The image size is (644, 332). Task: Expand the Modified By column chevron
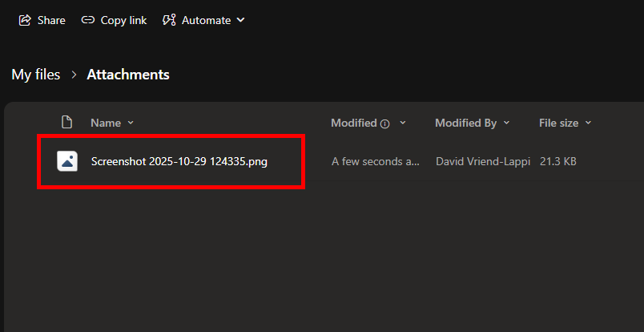(x=506, y=123)
